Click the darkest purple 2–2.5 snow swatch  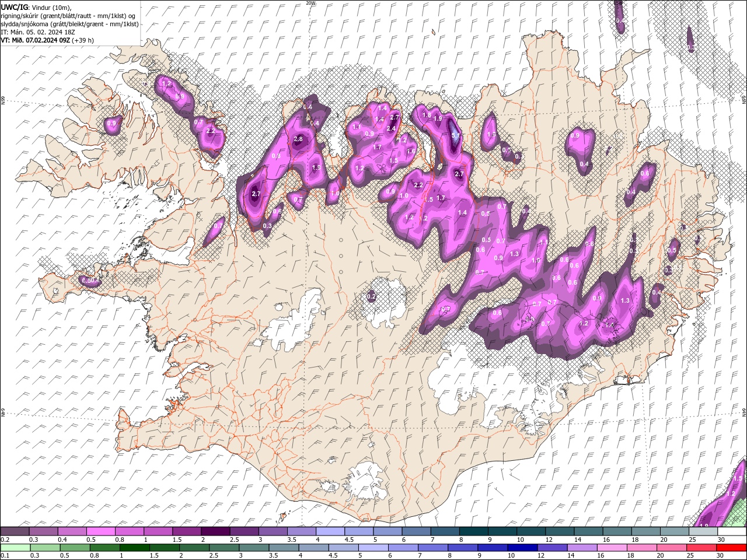(x=215, y=531)
